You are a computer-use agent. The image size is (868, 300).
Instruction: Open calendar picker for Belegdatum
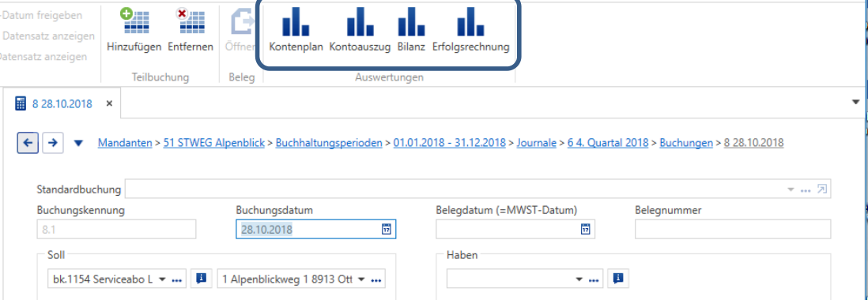tap(585, 229)
